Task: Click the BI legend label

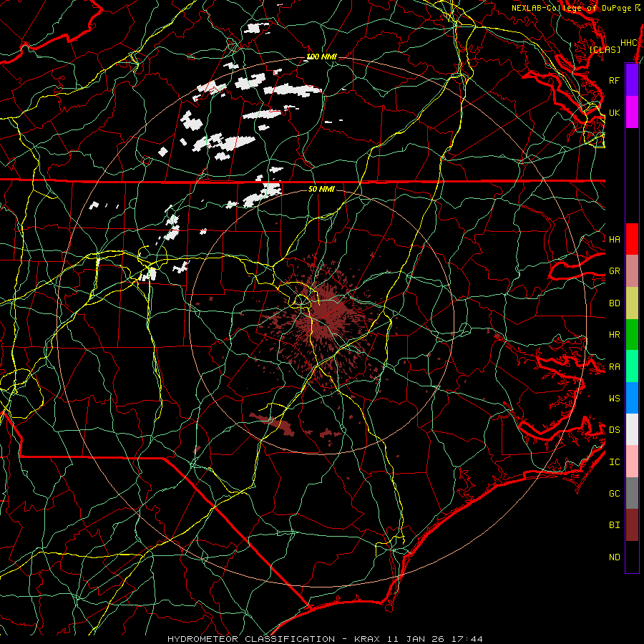Action: pos(614,525)
